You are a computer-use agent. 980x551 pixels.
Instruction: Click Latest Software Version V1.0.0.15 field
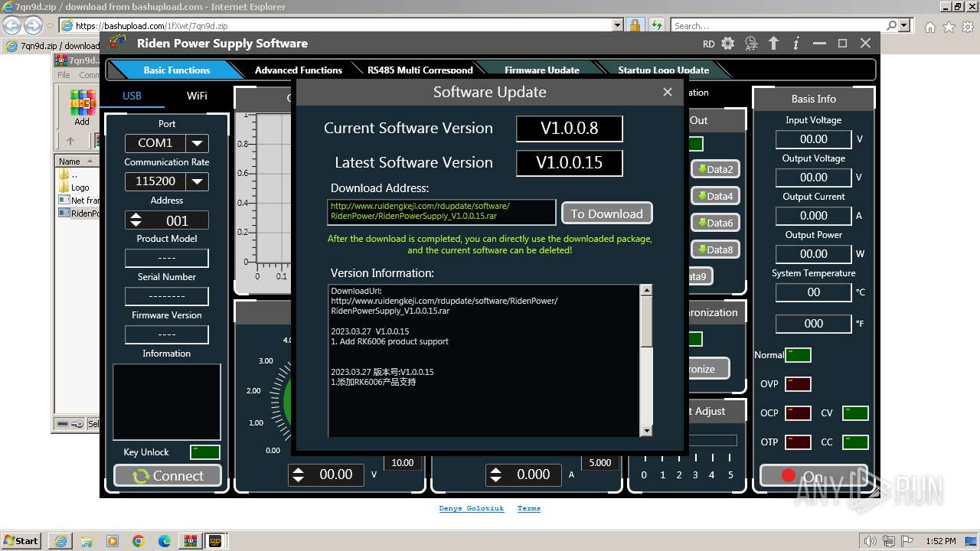tap(569, 163)
